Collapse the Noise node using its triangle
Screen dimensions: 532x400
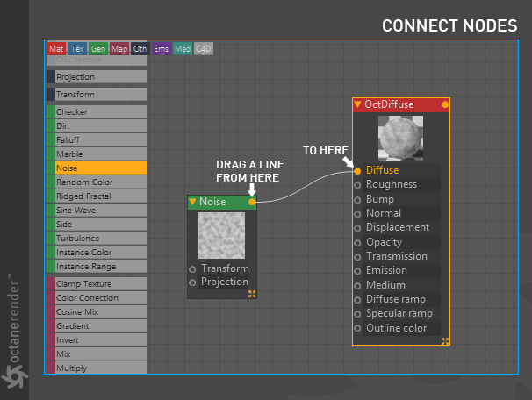pyautogui.click(x=192, y=202)
